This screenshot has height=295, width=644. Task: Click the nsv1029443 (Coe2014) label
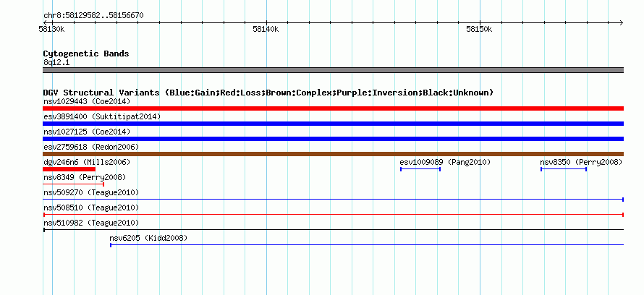click(87, 101)
